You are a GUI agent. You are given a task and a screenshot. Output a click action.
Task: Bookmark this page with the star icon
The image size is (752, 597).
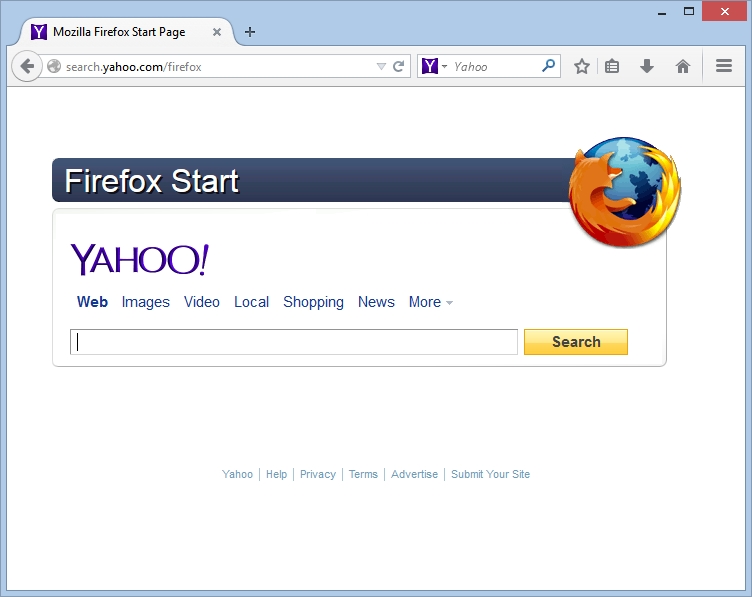tap(582, 66)
